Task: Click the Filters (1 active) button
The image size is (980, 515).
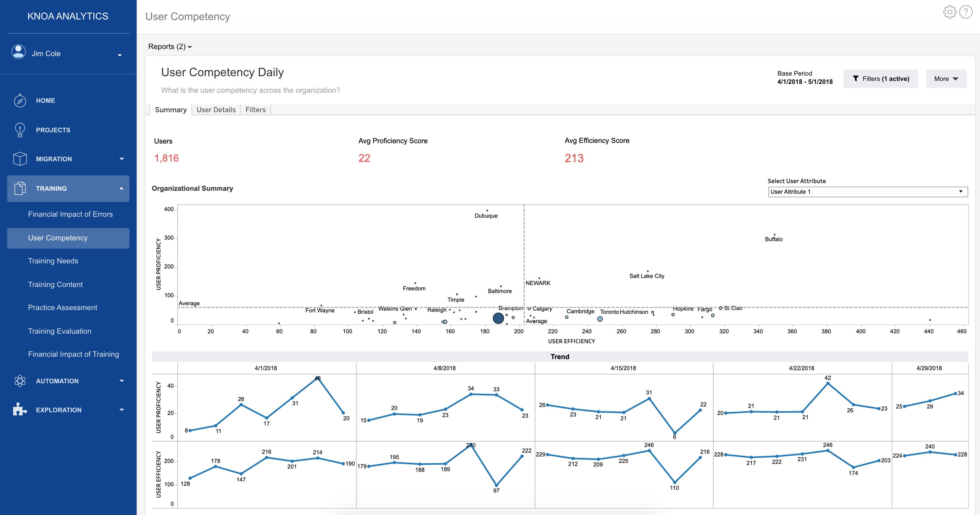Action: click(x=880, y=79)
